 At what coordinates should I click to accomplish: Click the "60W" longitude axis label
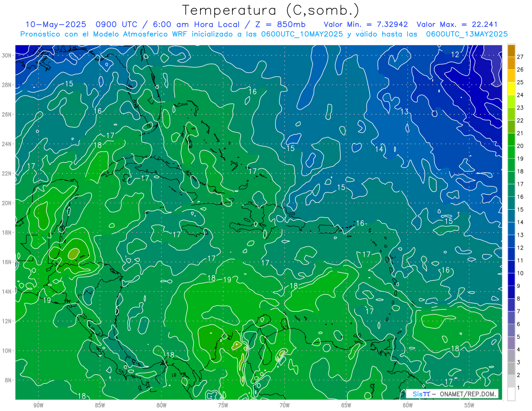[x=407, y=405]
